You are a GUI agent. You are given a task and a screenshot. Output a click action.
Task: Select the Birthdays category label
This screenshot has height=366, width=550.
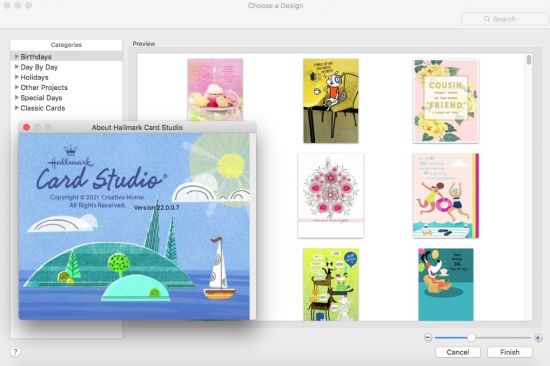[x=36, y=56]
